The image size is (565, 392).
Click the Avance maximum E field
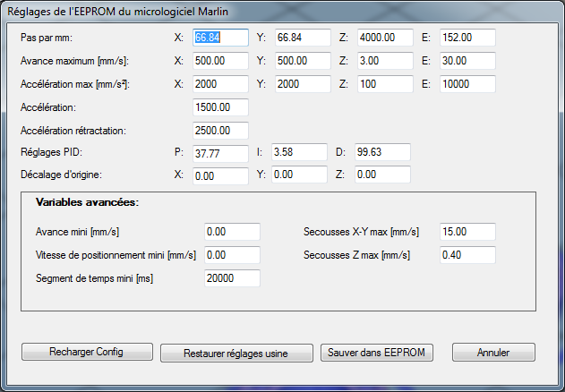467,61
